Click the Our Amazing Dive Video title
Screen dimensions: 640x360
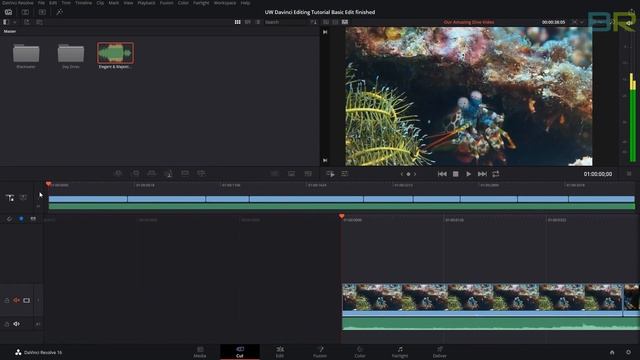[469, 22]
